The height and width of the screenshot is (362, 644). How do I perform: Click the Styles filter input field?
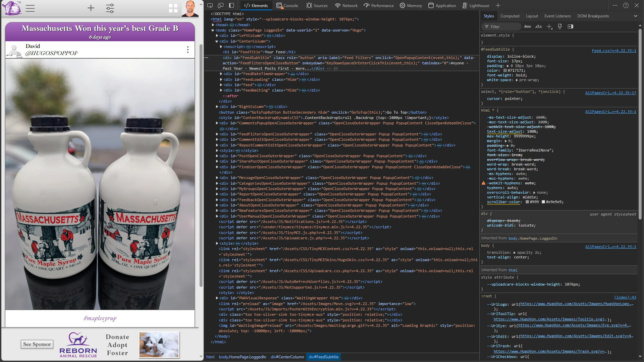coord(502,26)
